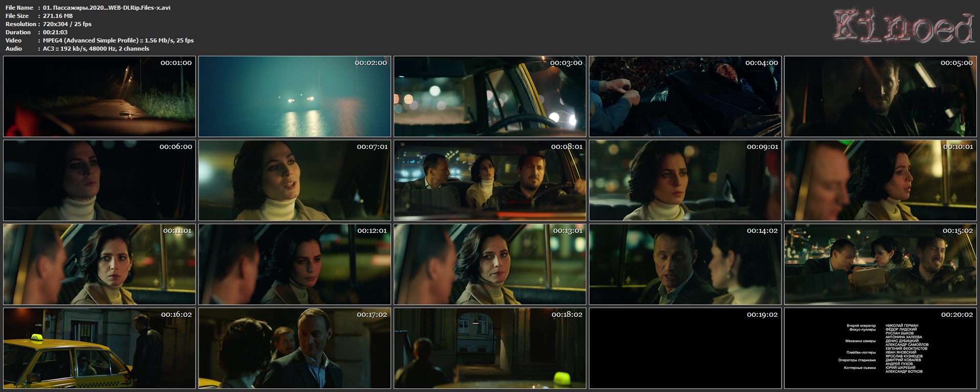Open the 00:13:01 frame

point(490,264)
